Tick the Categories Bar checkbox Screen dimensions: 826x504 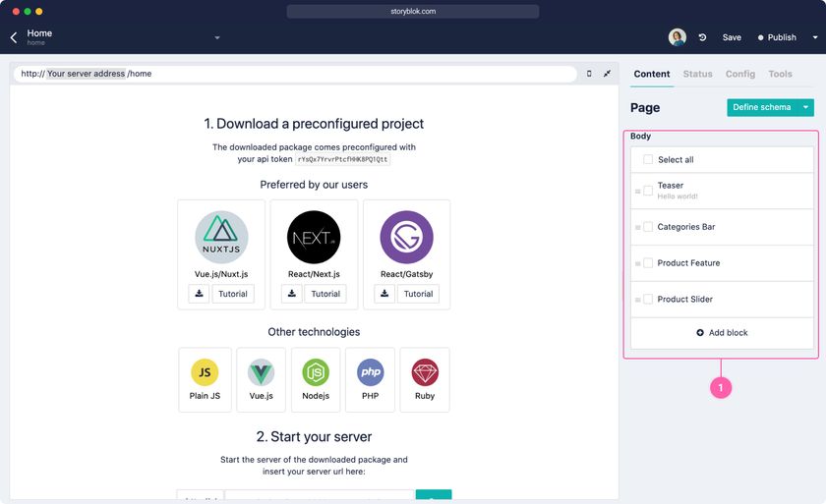tap(648, 227)
